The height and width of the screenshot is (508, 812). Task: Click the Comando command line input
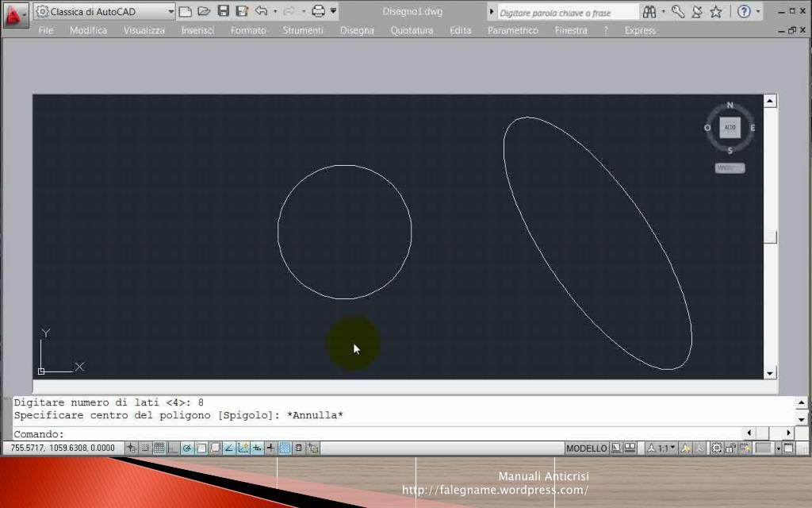click(x=378, y=434)
